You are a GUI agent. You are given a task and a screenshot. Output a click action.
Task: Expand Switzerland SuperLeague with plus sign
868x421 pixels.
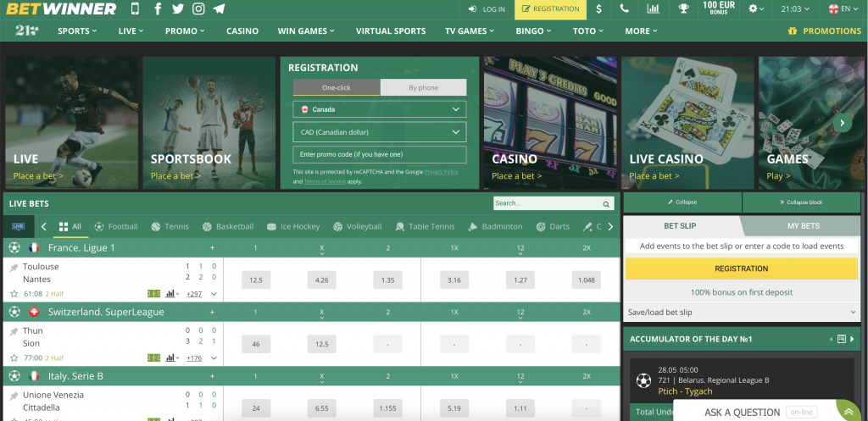click(x=212, y=312)
